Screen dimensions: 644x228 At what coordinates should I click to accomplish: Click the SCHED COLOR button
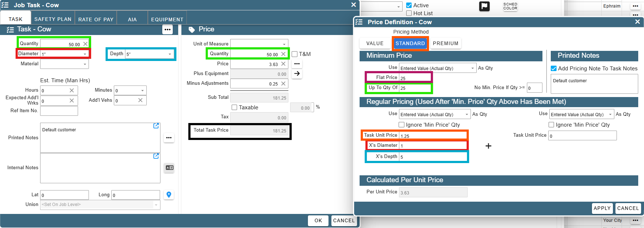click(510, 6)
